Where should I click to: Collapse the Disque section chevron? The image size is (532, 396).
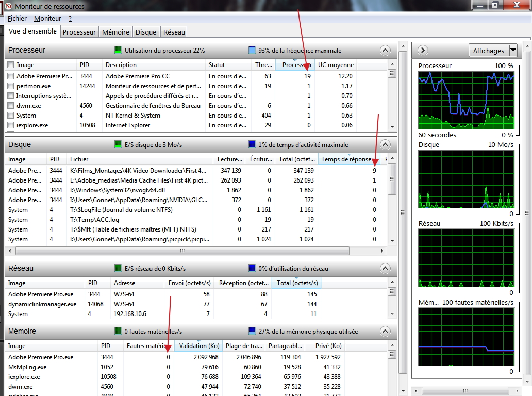coord(385,144)
